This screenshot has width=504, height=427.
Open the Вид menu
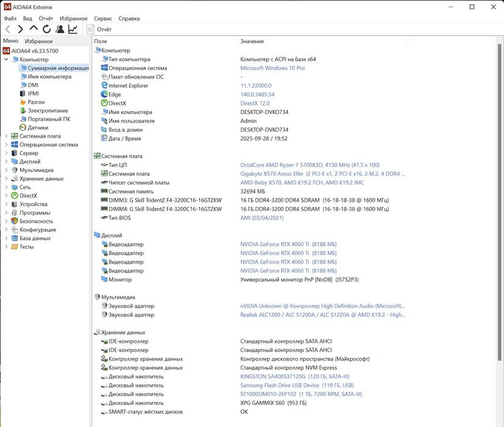click(x=27, y=18)
